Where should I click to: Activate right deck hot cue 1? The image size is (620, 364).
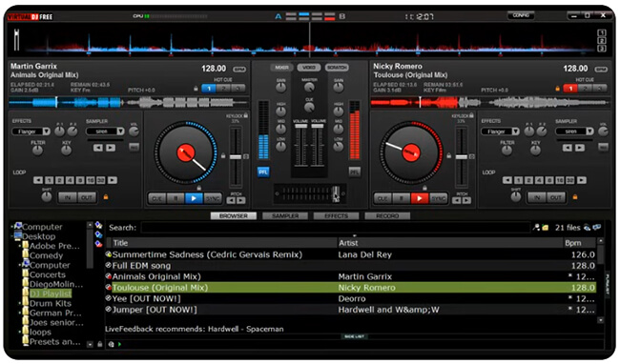click(570, 89)
